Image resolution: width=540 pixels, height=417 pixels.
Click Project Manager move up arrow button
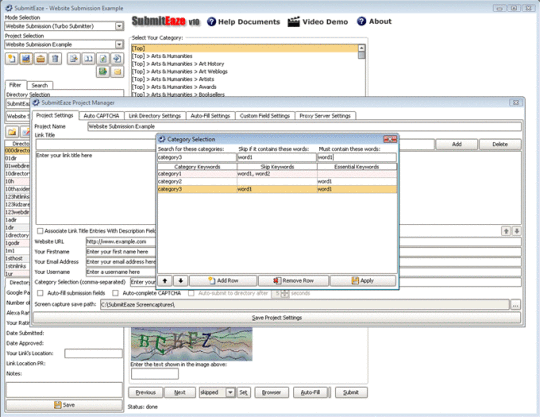(x=506, y=231)
